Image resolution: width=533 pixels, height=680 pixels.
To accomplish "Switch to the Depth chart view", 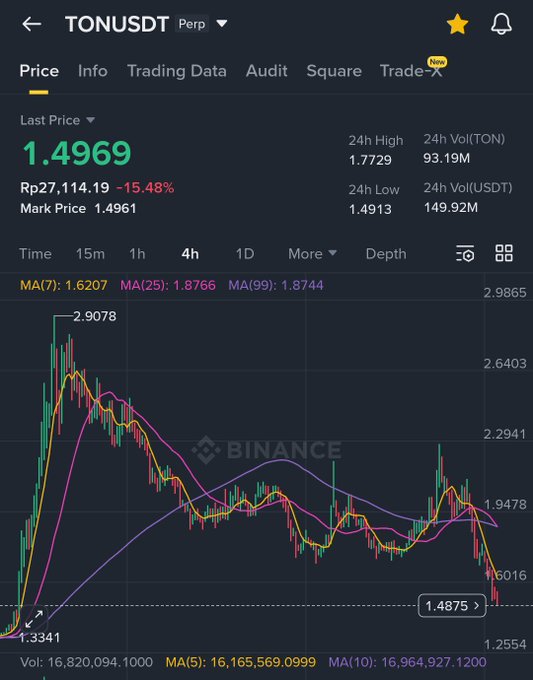I will click(386, 254).
